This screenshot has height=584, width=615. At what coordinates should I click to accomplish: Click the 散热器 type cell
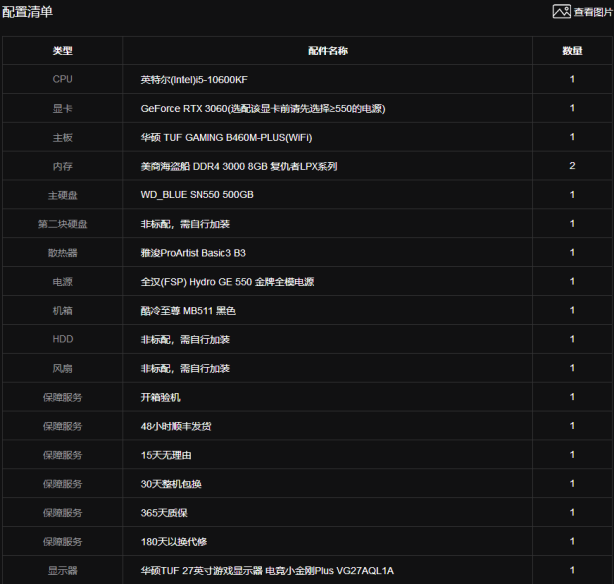62,253
